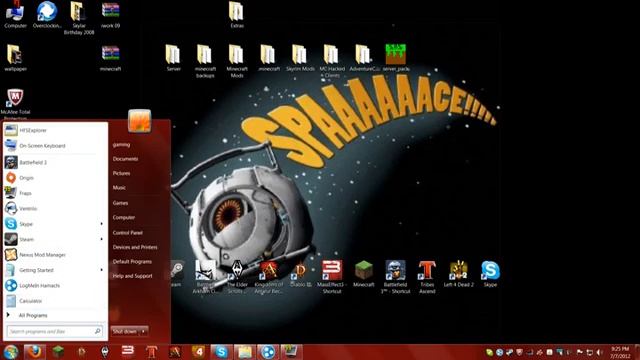Open Ventrilo from the Start menu
640x360 pixels.
(x=55, y=209)
